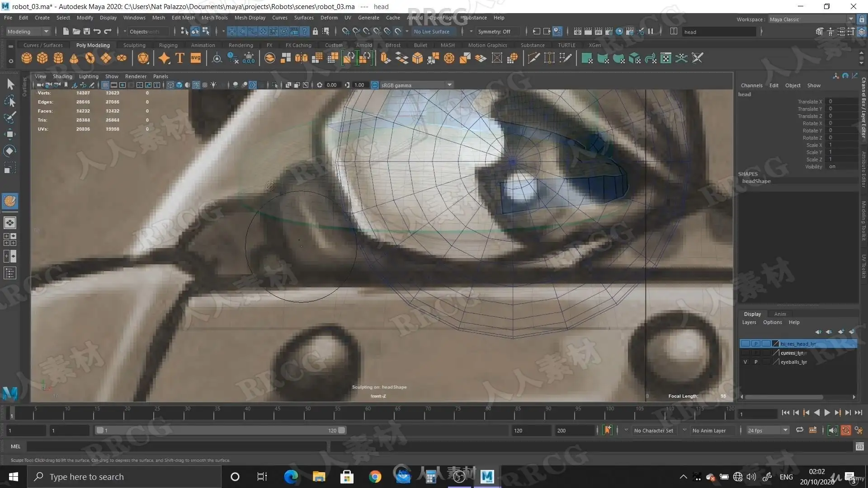Save the scene with the floppy icon
Screen dimensions: 868x488
(x=86, y=32)
